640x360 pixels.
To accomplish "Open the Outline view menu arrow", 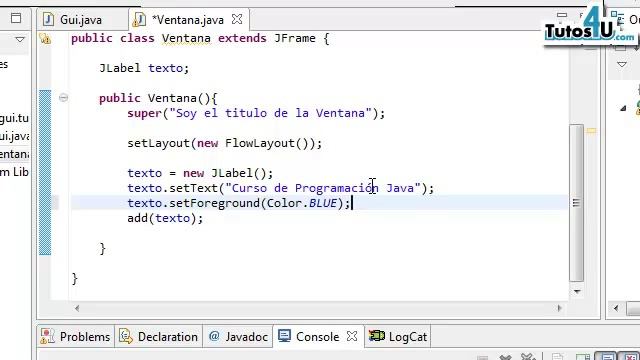I will (x=622, y=64).
